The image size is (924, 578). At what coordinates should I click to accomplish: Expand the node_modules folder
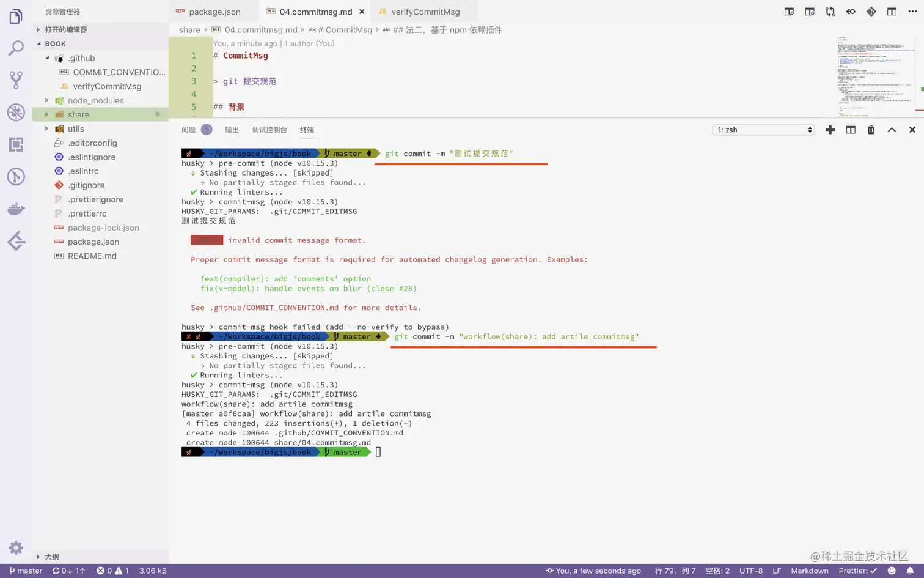click(x=47, y=100)
